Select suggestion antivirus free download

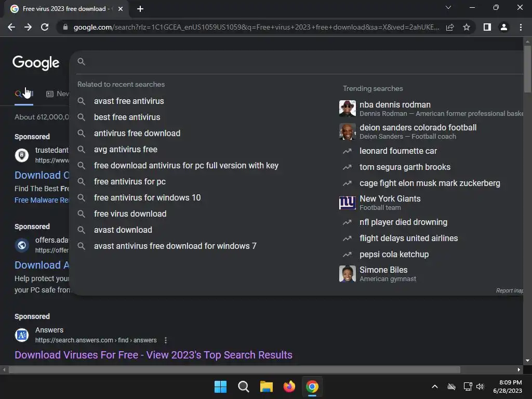coord(137,134)
